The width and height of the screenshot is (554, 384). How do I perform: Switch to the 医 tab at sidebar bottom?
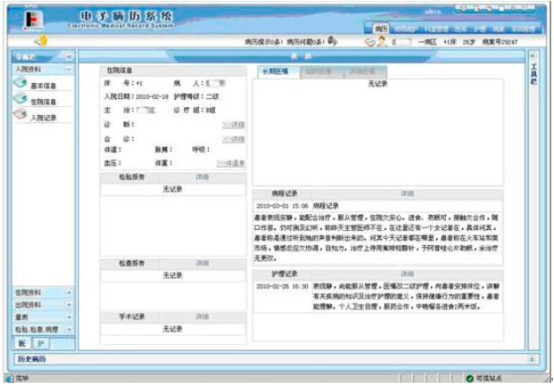[x=22, y=343]
